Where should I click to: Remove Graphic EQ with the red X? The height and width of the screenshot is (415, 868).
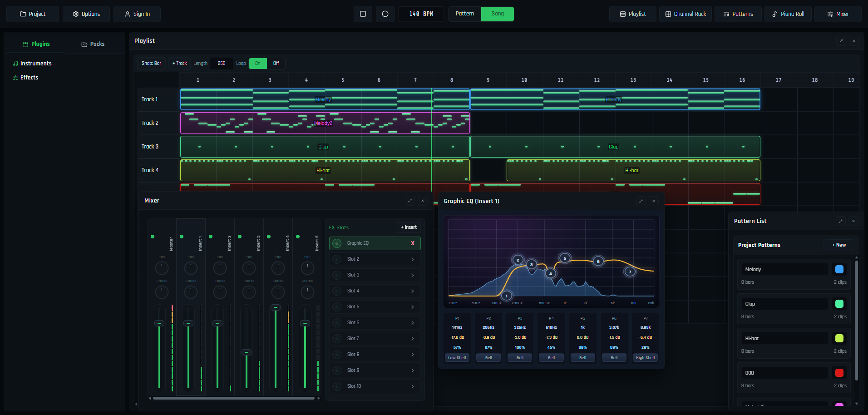click(413, 243)
